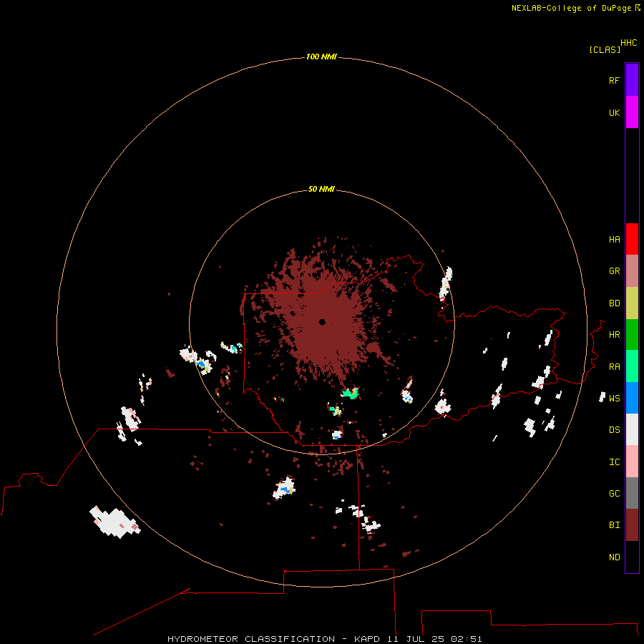Click the IC legend label

(x=614, y=462)
